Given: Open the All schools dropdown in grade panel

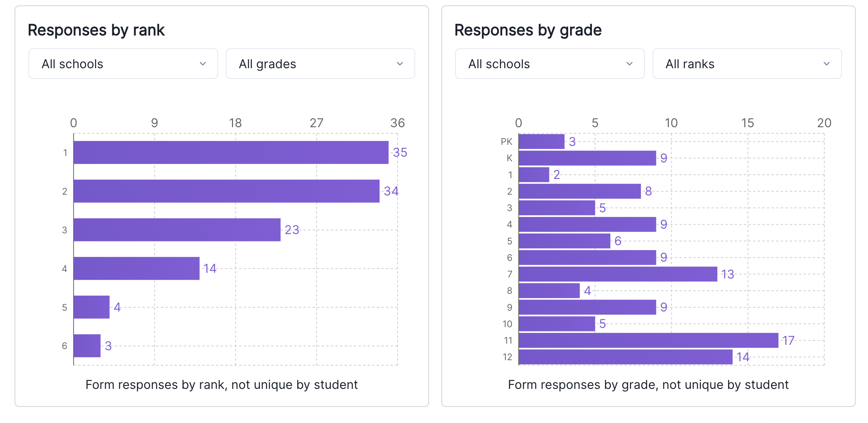Looking at the screenshot, I should [549, 64].
